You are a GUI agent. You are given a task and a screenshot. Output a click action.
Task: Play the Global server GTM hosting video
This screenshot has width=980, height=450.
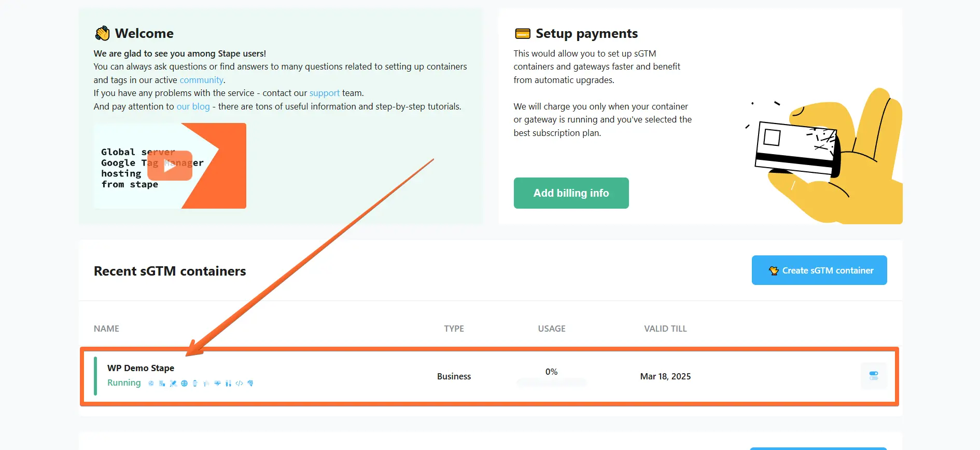coord(170,166)
